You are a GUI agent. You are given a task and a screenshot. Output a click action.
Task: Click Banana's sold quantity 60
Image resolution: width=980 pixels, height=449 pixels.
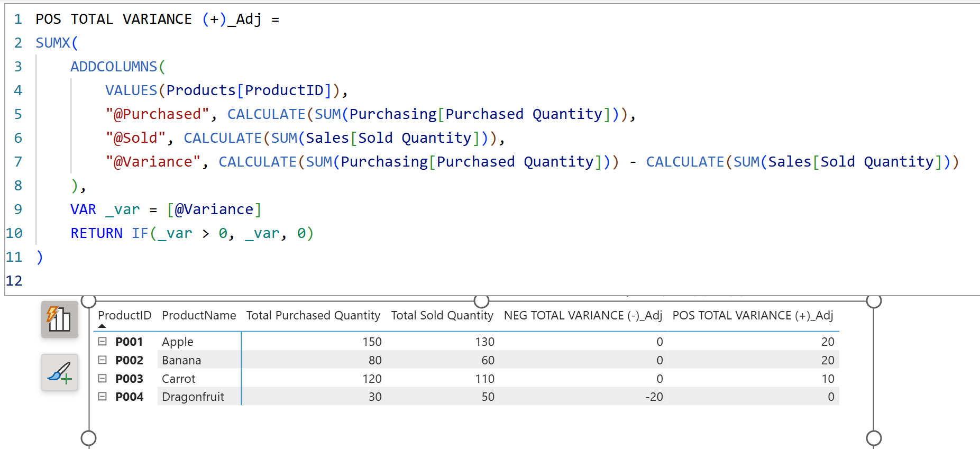click(488, 360)
